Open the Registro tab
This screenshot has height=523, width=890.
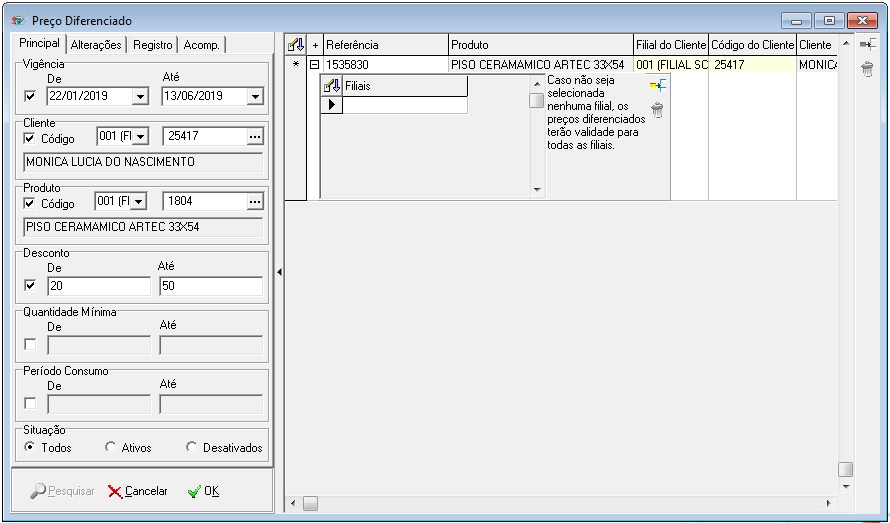point(152,44)
